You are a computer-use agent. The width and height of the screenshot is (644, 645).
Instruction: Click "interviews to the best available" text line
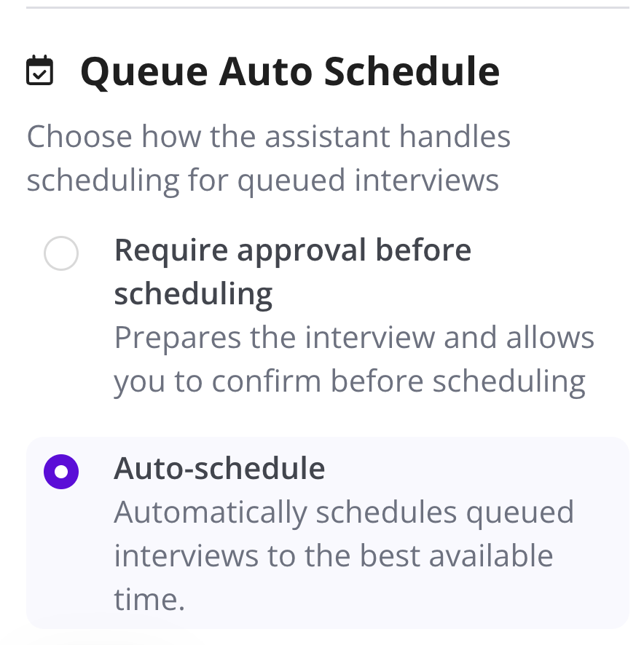click(334, 556)
